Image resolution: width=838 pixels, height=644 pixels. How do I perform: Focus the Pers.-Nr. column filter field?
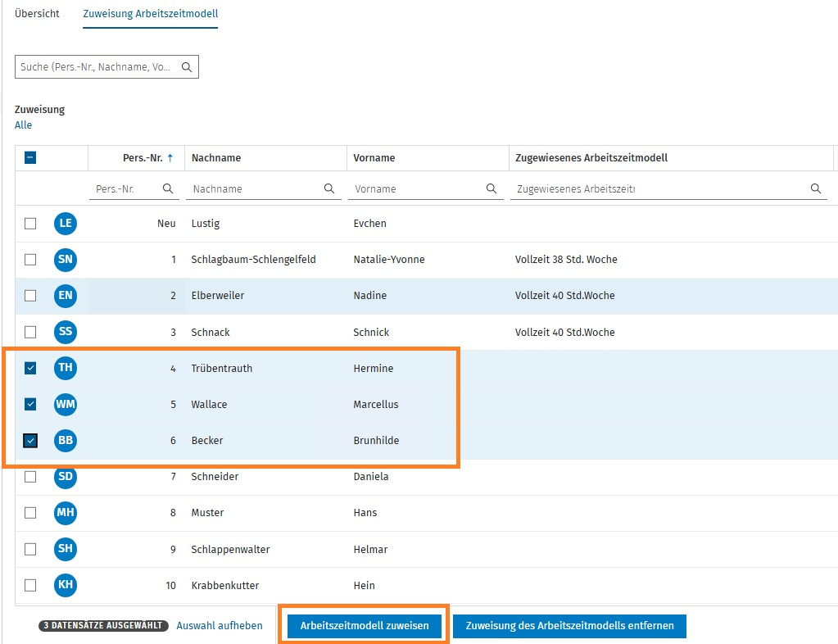click(134, 188)
